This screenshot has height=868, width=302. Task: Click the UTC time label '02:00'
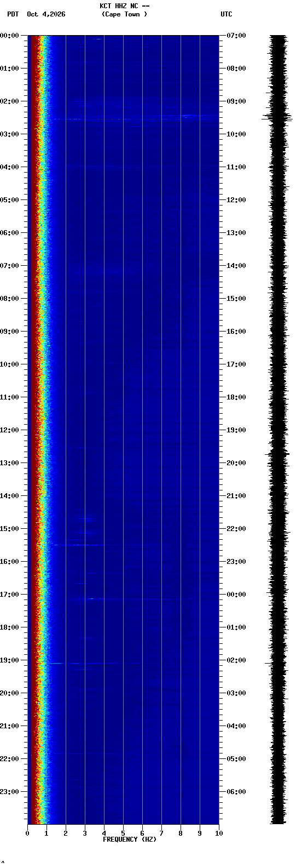[x=236, y=660]
